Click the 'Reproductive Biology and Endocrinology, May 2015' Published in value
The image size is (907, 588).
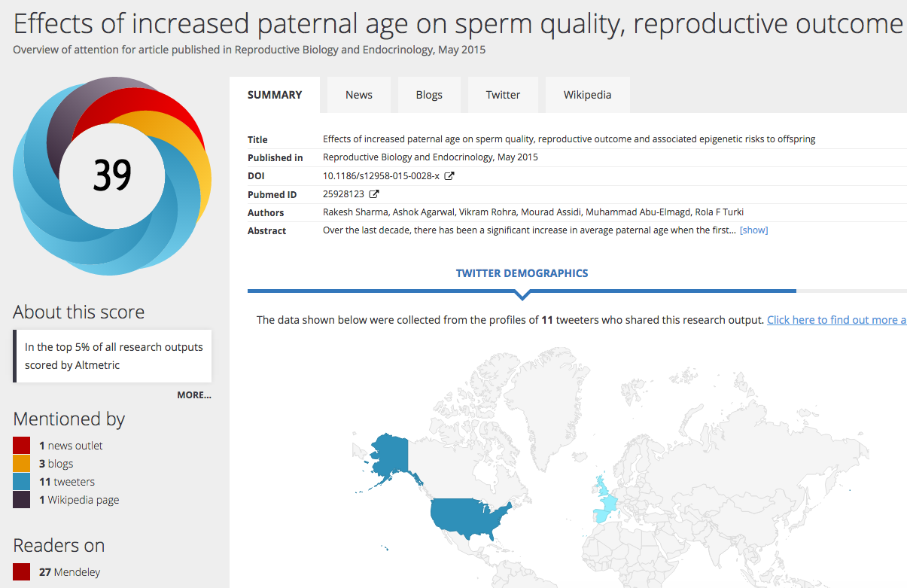point(431,157)
